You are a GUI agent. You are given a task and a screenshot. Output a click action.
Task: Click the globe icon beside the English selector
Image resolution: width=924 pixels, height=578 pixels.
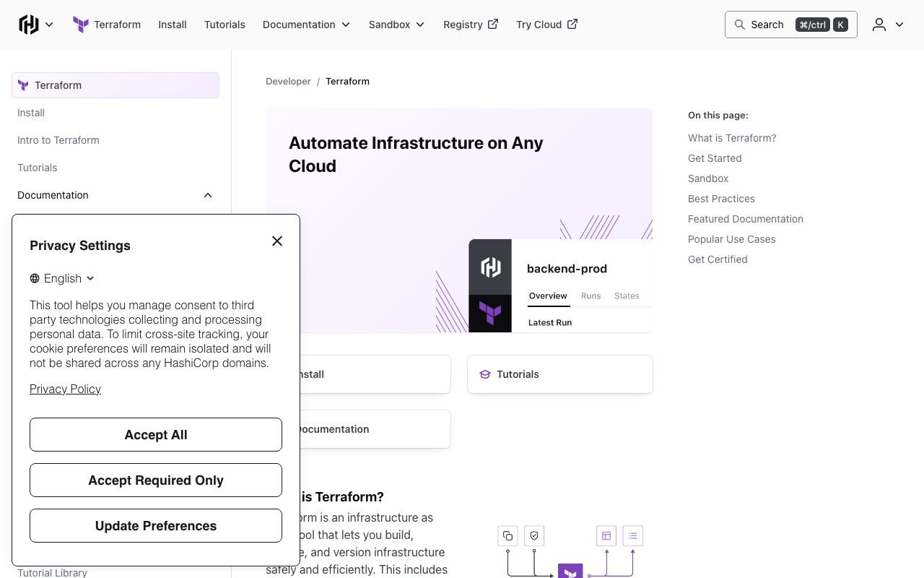[35, 278]
